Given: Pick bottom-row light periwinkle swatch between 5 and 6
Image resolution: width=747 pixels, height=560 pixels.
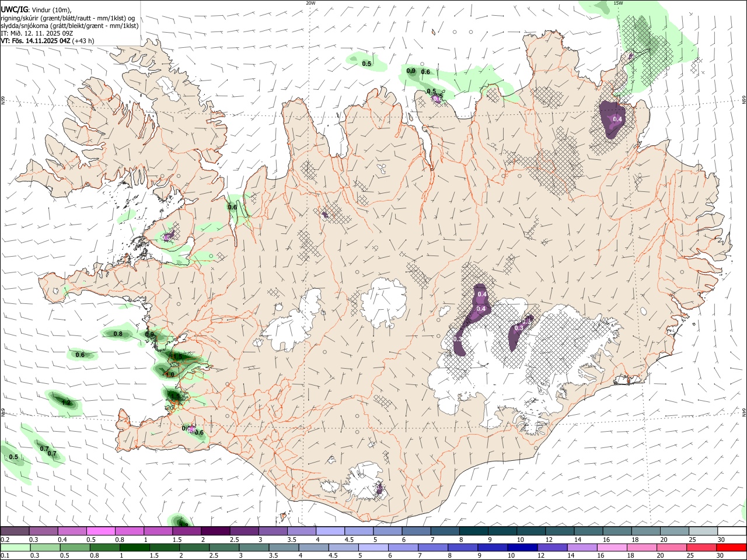Looking at the screenshot, I should pyautogui.click(x=373, y=547).
